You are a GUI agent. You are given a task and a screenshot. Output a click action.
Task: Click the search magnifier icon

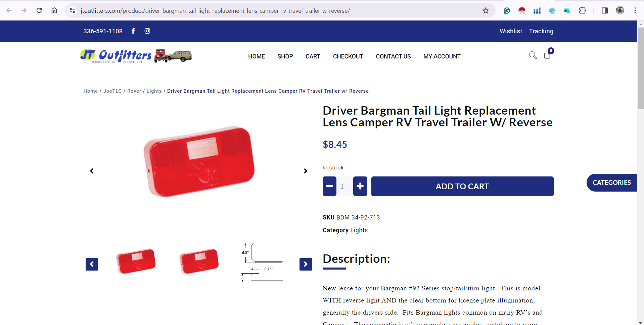tap(533, 55)
